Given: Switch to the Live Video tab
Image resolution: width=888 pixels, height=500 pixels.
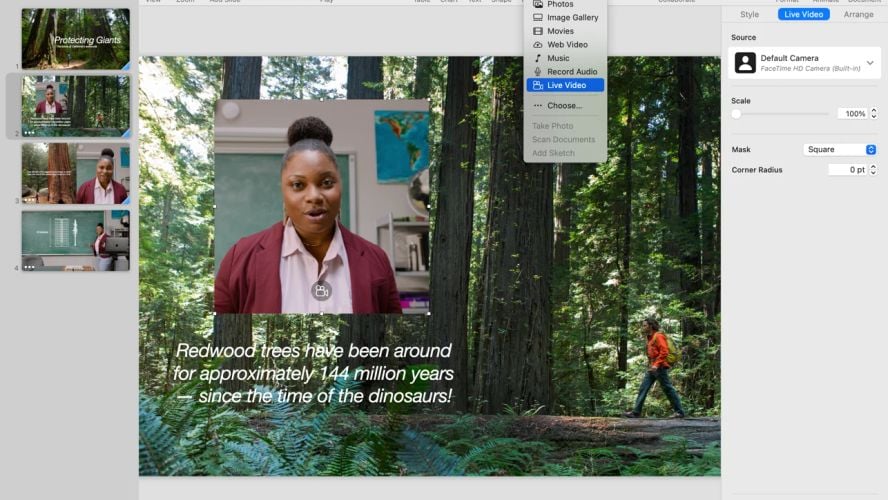Looking at the screenshot, I should point(804,15).
